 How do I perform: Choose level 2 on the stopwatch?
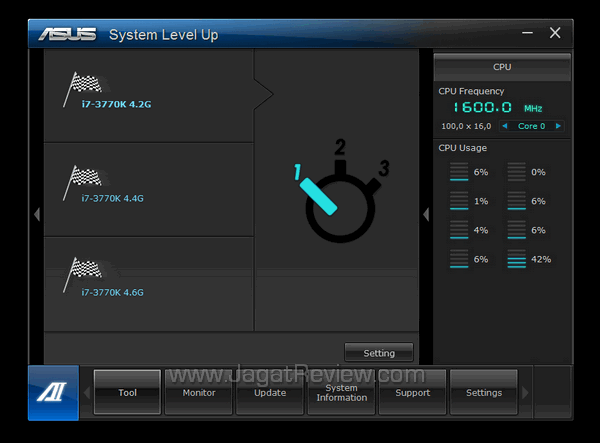point(340,147)
